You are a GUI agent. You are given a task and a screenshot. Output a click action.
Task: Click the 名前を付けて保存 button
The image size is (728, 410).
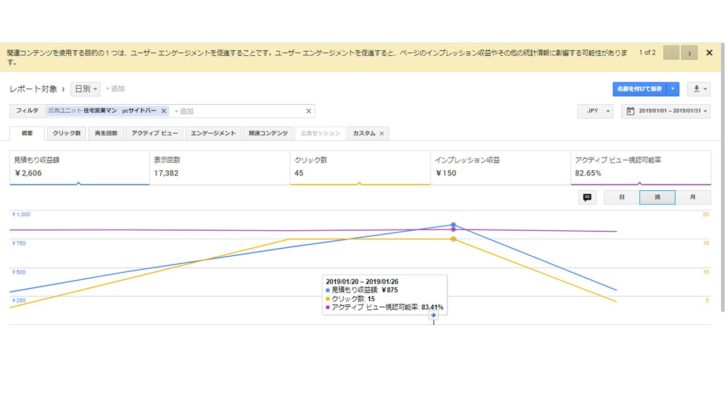coord(640,89)
